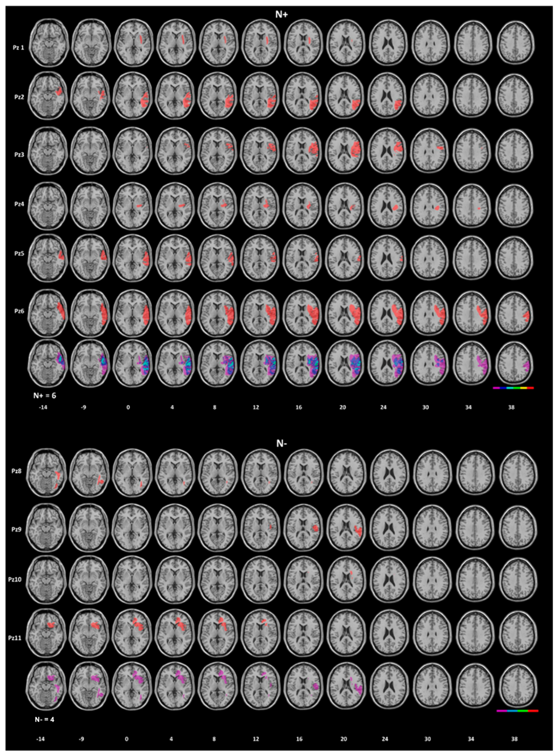Click slice coordinate -14 under N+ panel
The height and width of the screenshot is (756, 560).
43,407
